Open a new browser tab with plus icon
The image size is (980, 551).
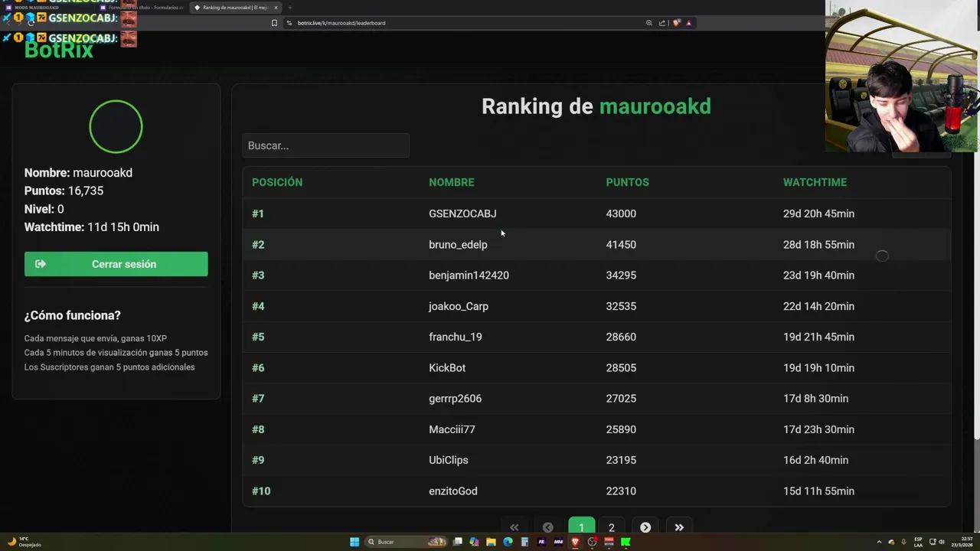290,8
